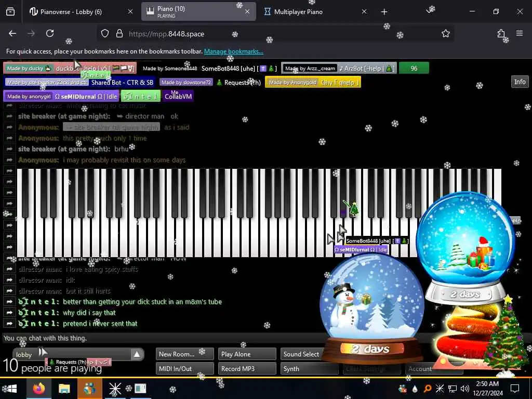The width and height of the screenshot is (532, 399).
Task: Close the Multiplayer Piano tab
Action: tap(364, 12)
